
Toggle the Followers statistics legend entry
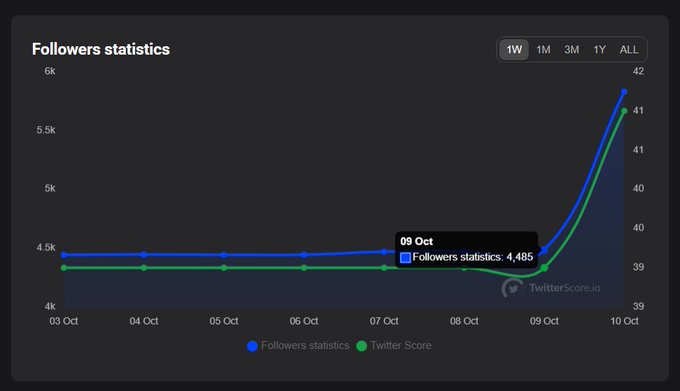[x=298, y=345]
